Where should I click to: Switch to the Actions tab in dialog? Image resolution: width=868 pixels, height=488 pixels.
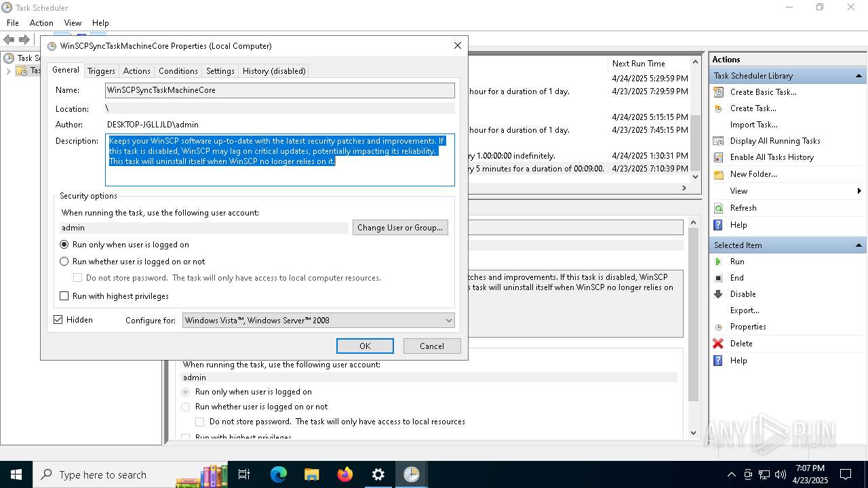136,70
